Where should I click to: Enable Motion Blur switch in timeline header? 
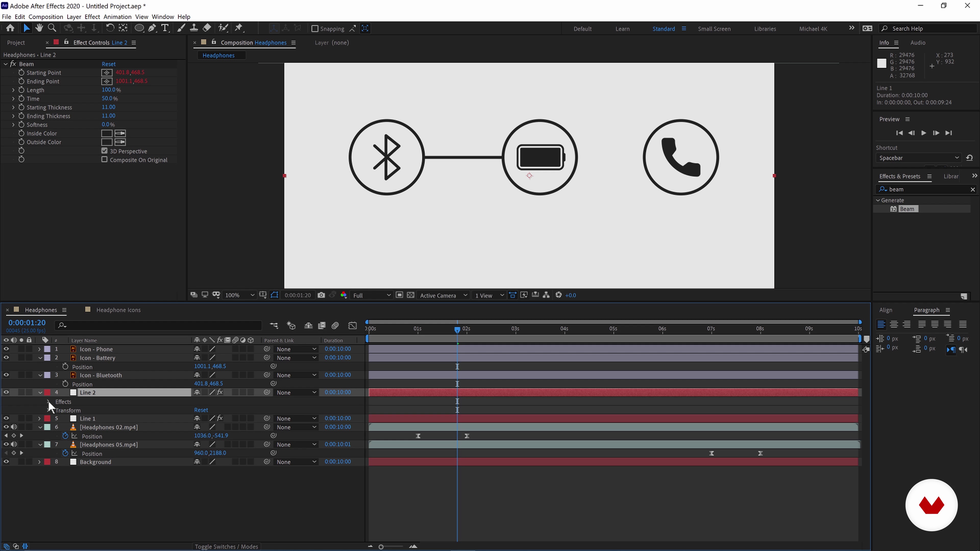tap(335, 326)
